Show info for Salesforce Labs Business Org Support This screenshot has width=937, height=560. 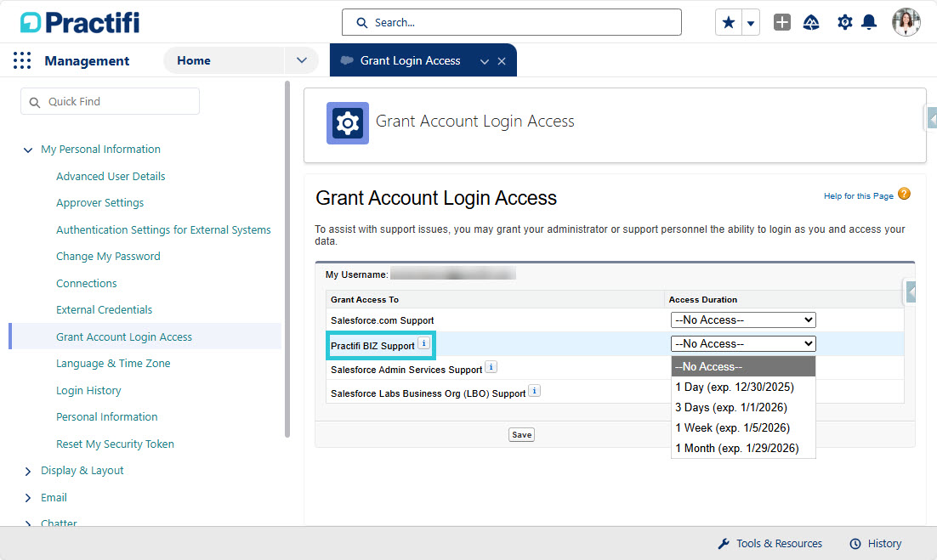[534, 391]
